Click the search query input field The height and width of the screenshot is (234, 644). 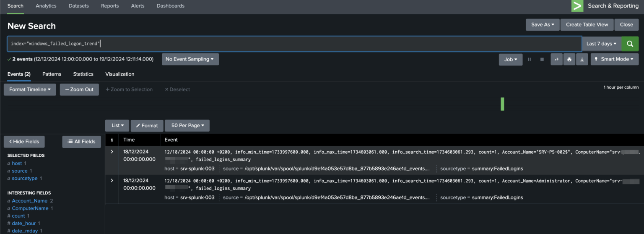click(x=293, y=44)
